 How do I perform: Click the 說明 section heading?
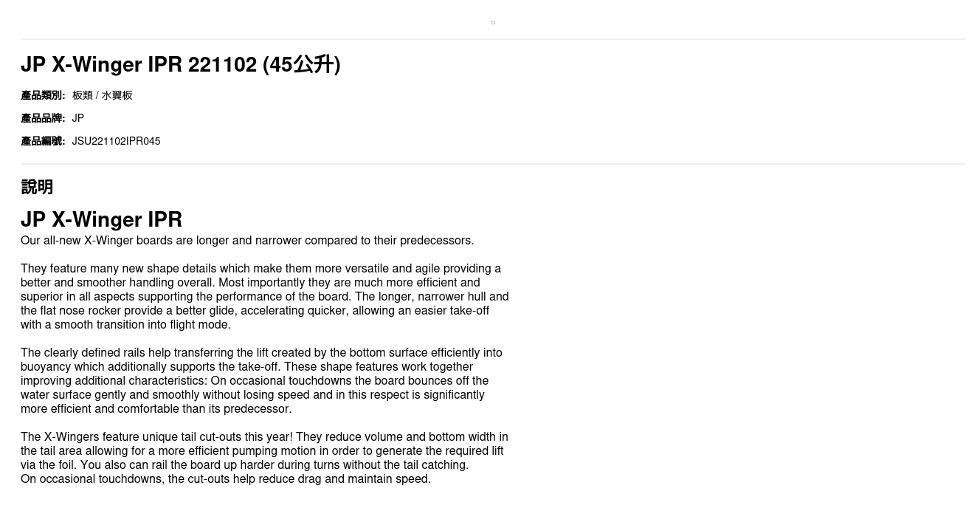[x=37, y=187]
